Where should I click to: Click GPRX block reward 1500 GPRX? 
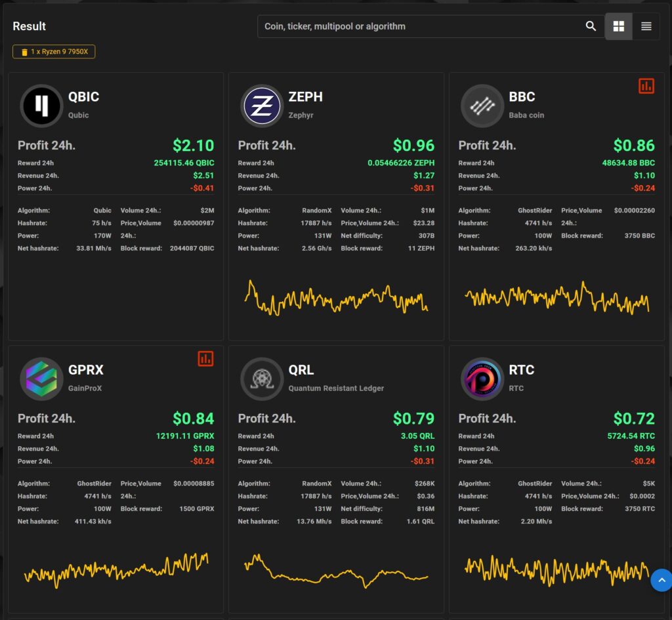click(196, 508)
